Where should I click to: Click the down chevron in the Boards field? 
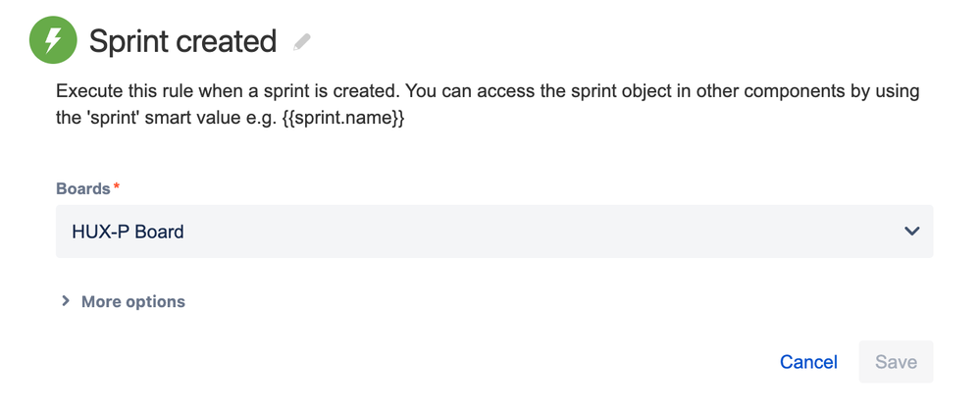pos(912,232)
